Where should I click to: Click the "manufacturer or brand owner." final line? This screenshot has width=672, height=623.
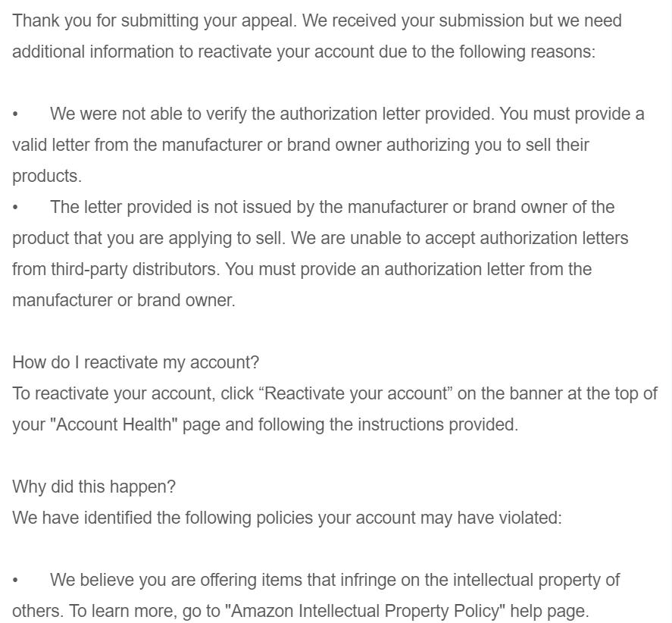click(x=123, y=301)
